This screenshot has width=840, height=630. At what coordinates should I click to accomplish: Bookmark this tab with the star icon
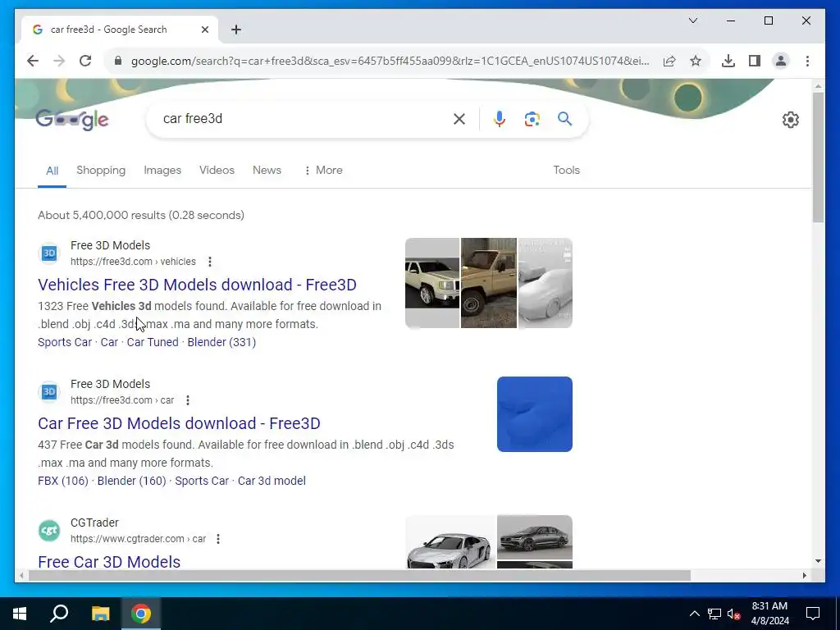pyautogui.click(x=696, y=61)
